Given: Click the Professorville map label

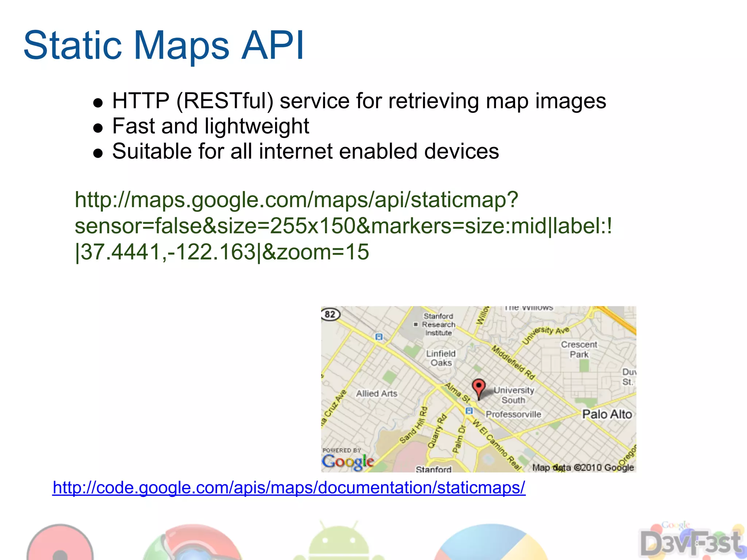Looking at the screenshot, I should 514,415.
